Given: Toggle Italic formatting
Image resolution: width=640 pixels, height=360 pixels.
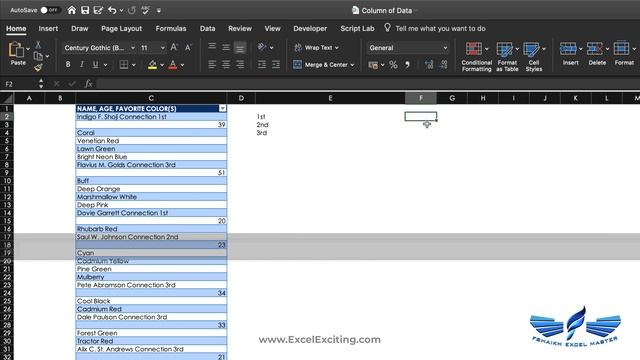Looking at the screenshot, I should [82, 64].
